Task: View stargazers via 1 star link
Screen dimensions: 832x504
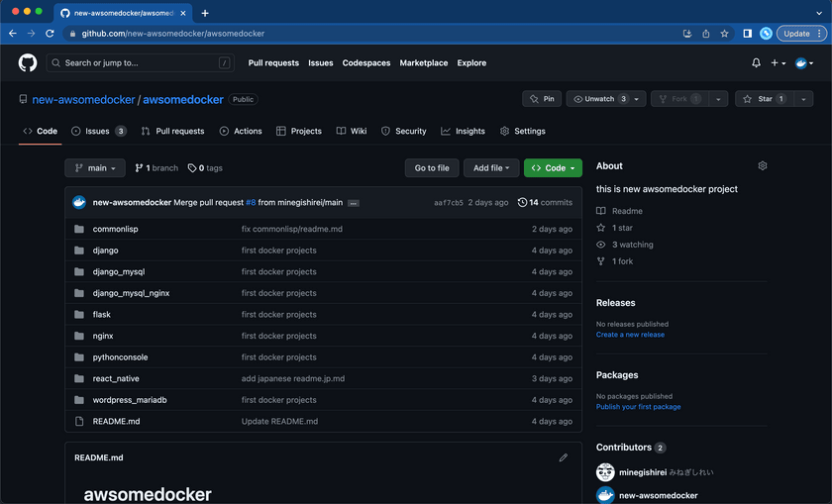Action: 614,228
